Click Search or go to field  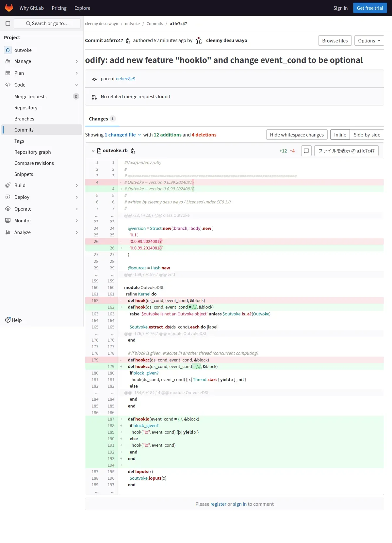[47, 24]
